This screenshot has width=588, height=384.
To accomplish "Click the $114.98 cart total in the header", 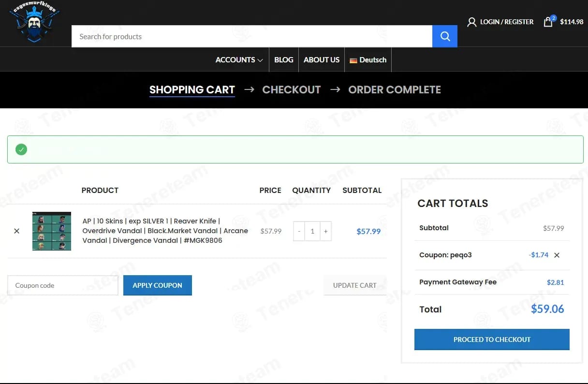I will pos(572,22).
